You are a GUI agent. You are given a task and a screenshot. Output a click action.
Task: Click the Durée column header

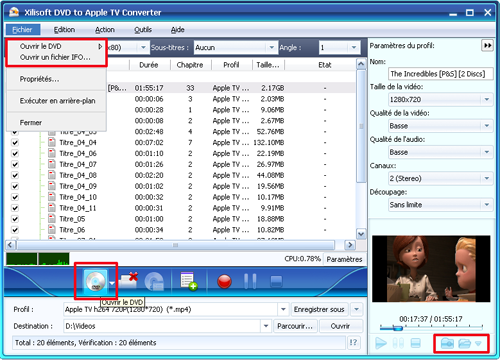[149, 65]
